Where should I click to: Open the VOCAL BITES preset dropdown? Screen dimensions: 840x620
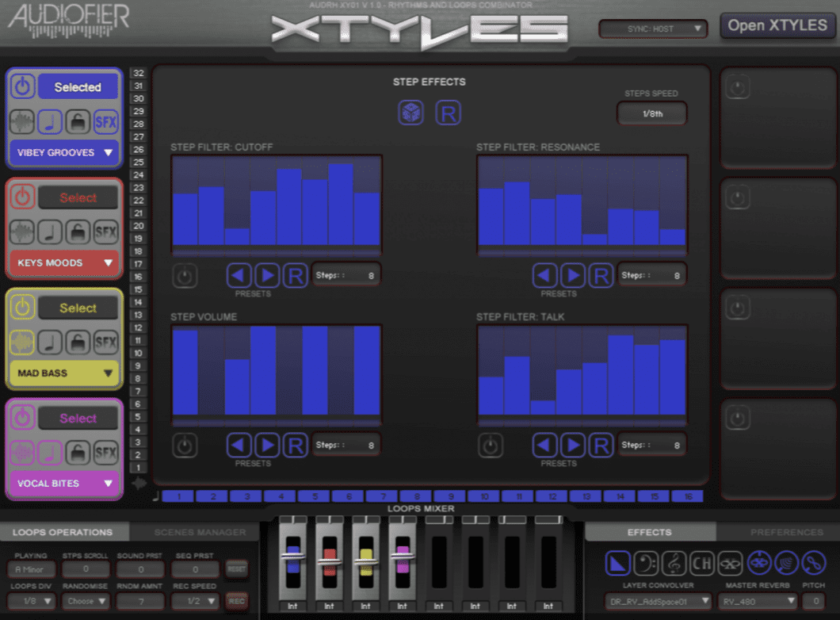[x=64, y=484]
